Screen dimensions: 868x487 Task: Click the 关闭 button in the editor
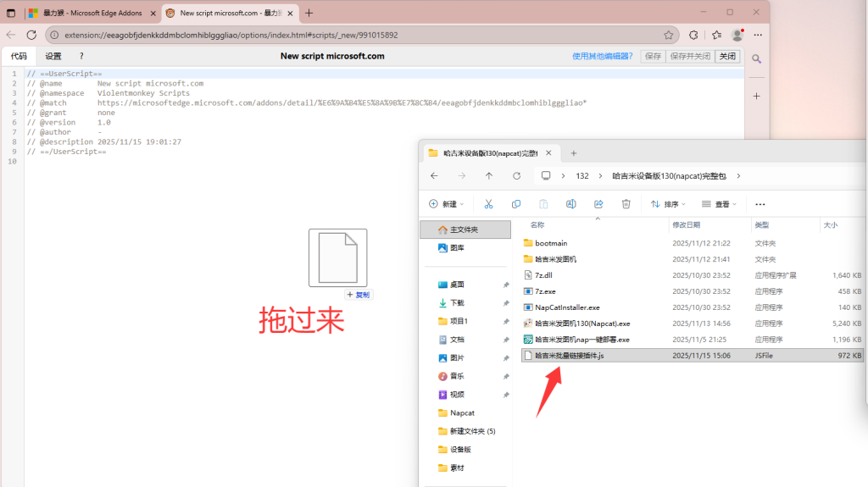(x=727, y=56)
